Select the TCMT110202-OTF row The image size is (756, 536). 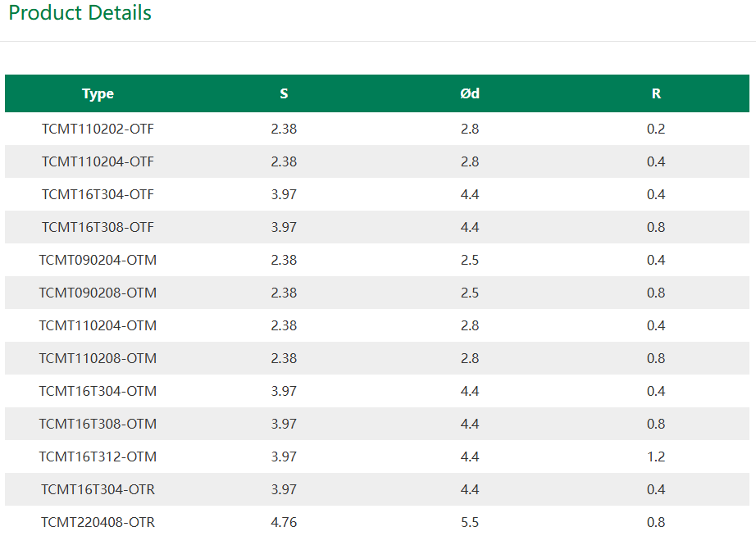[x=377, y=129]
